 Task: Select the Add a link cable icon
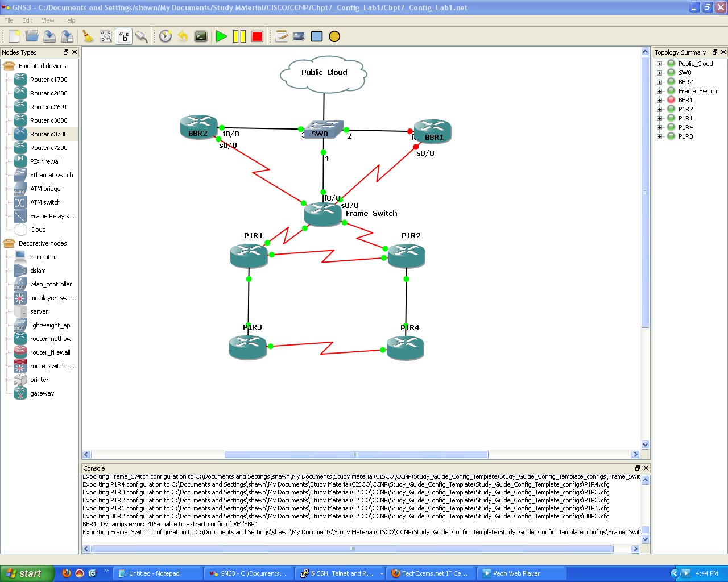pos(142,36)
